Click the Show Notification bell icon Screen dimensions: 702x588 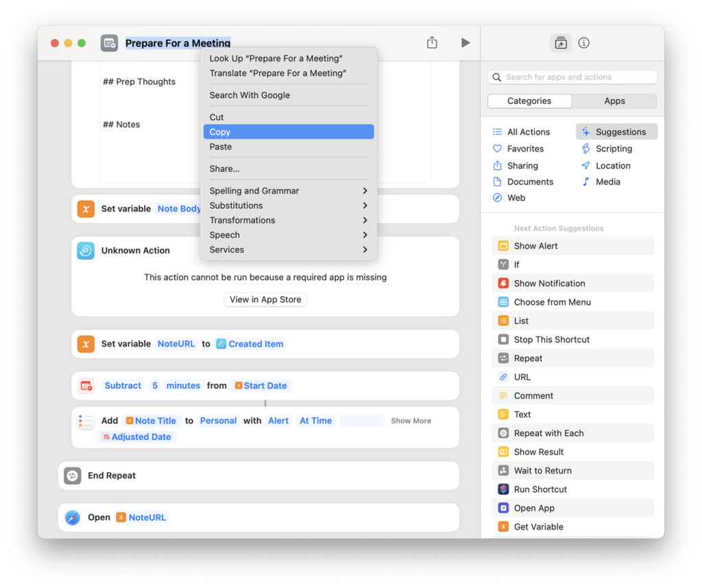pyautogui.click(x=503, y=284)
